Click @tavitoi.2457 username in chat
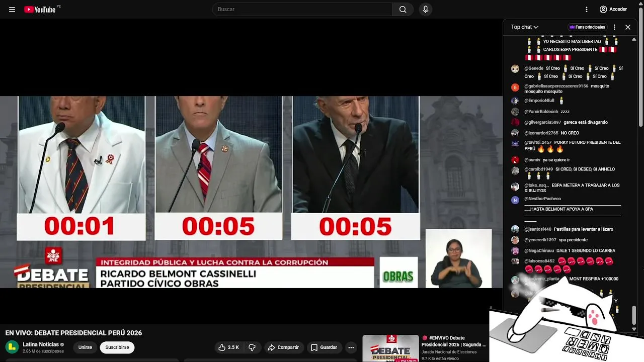The height and width of the screenshot is (362, 644). (x=538, y=142)
